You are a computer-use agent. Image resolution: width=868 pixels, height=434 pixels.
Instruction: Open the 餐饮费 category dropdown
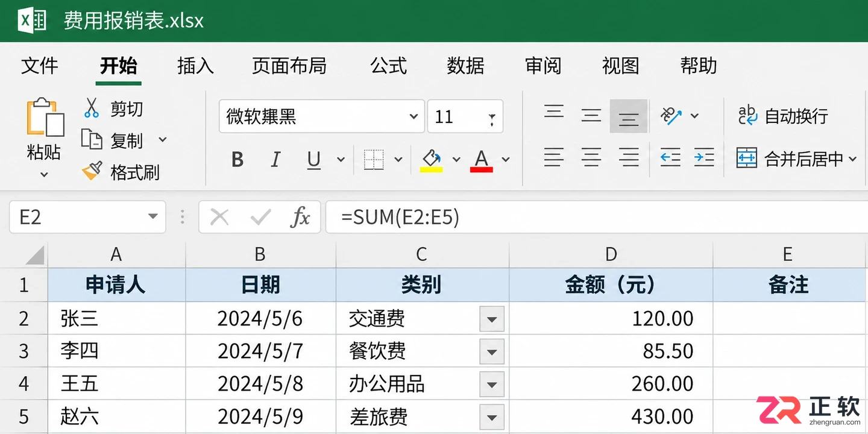(x=492, y=351)
